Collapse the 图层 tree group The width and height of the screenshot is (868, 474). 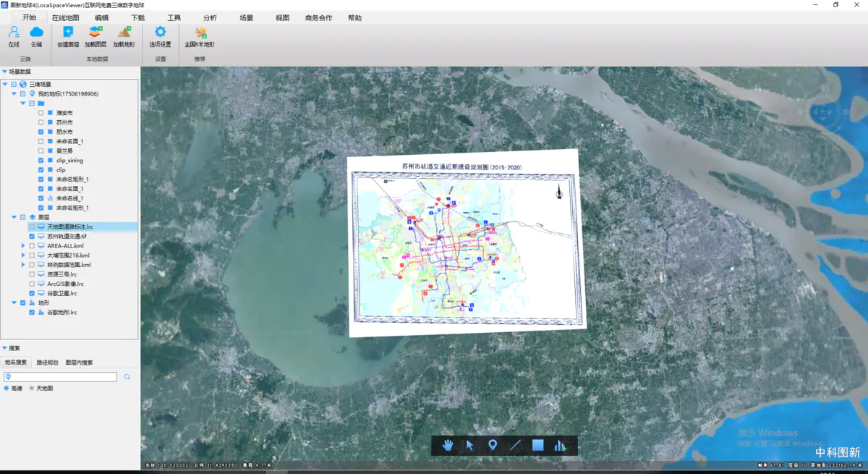pos(14,217)
